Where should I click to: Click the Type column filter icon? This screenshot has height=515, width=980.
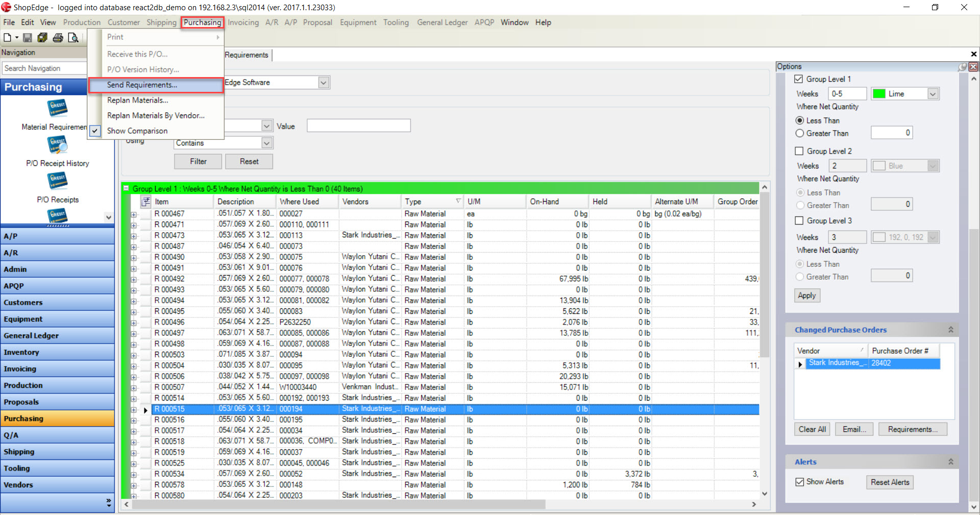458,201
